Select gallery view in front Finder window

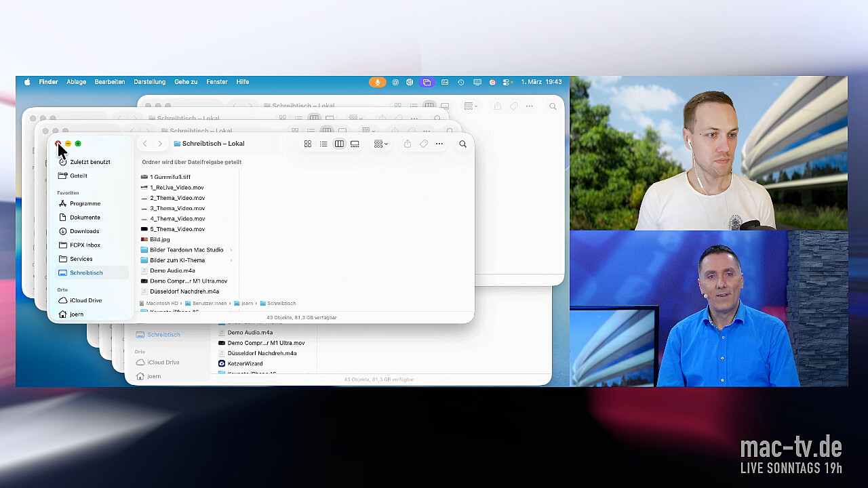[355, 144]
